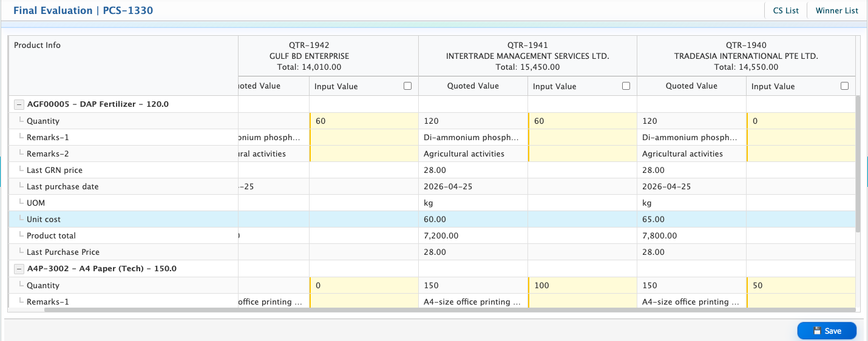The width and height of the screenshot is (868, 341).
Task: Edit A4 Paper quantity input for Gulf BD
Action: coord(364,285)
